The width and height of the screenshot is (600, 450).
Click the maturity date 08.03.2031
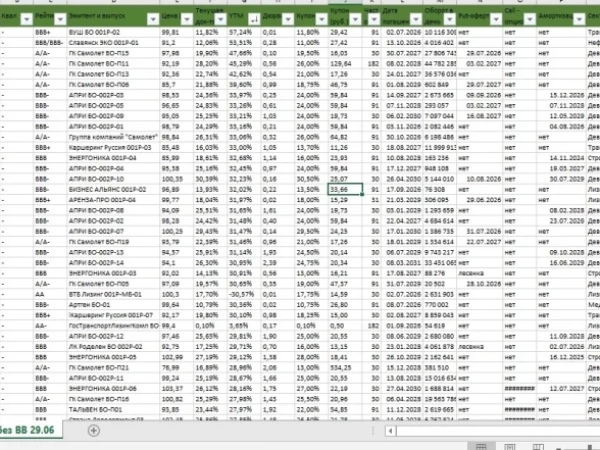[403, 263]
